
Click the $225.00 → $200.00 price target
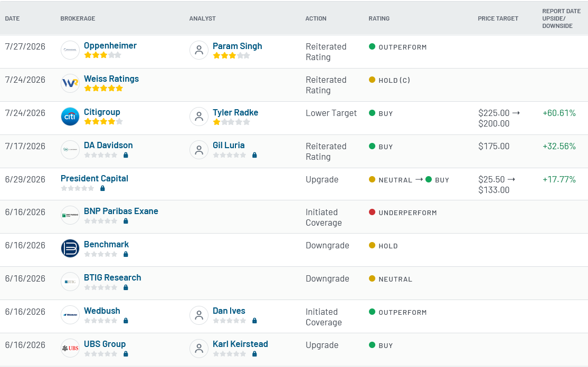(x=499, y=118)
